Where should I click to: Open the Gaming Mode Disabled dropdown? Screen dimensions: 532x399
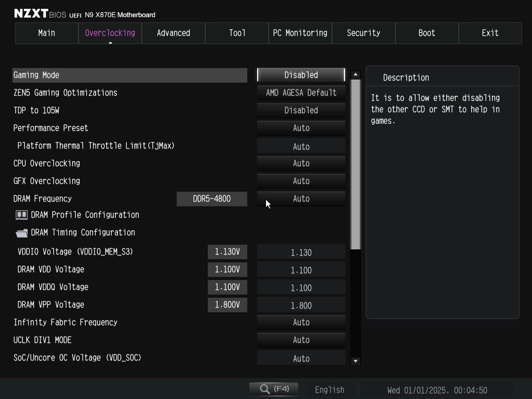tap(301, 75)
